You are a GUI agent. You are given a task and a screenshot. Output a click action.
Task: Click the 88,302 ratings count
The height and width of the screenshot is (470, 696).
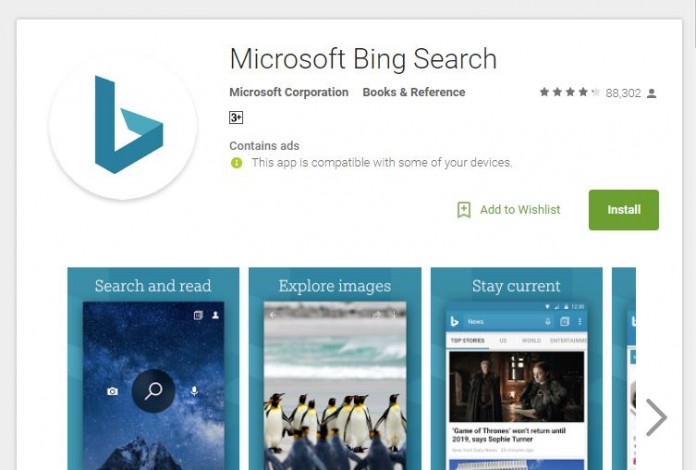(x=623, y=93)
